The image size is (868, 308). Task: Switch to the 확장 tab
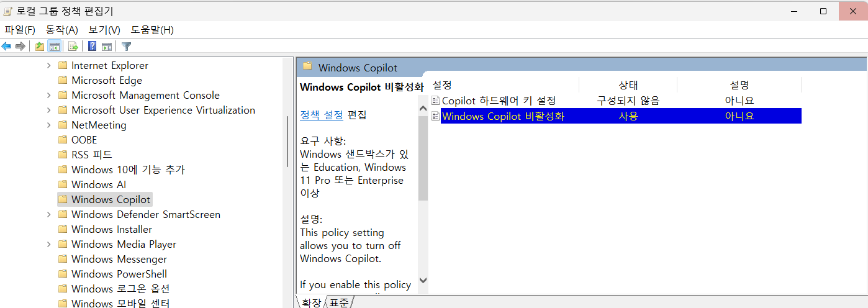311,302
